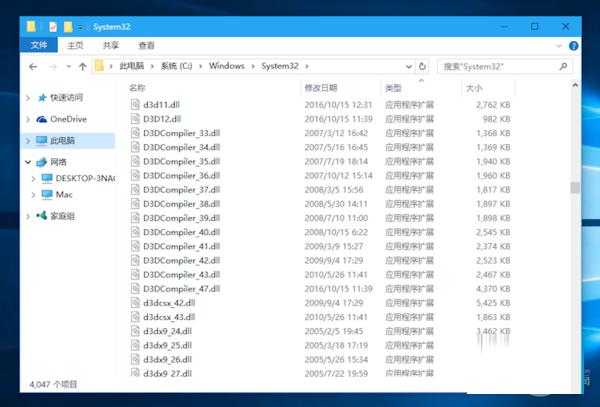Click the D3DCompiler_33.dll file icon
The width and height of the screenshot is (600, 407).
pos(135,133)
